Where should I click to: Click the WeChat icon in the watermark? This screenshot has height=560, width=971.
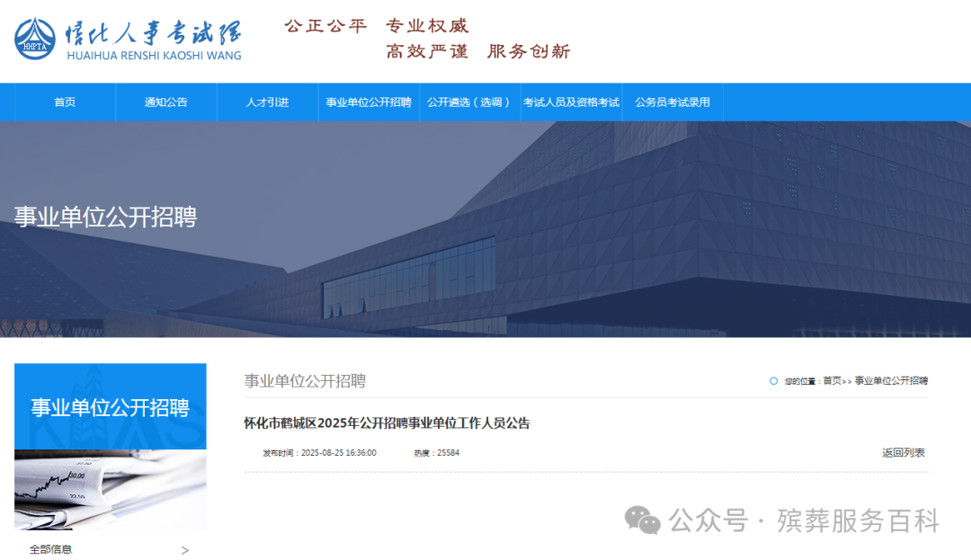coord(643,520)
